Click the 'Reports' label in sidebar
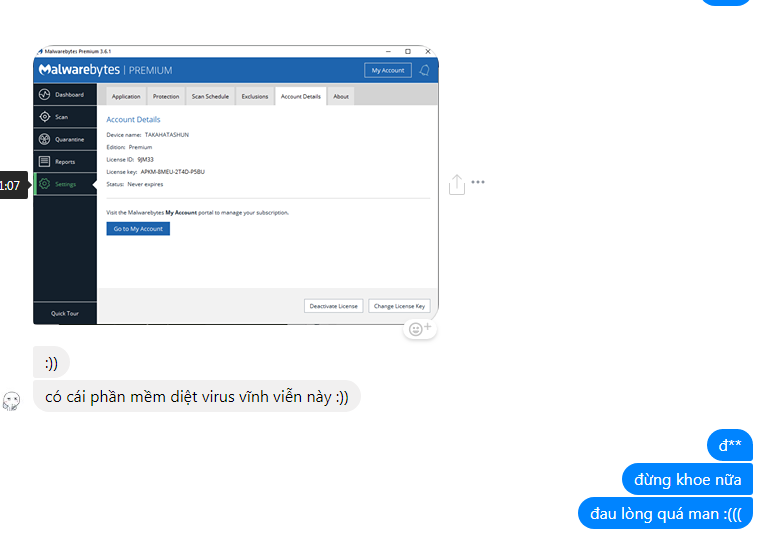Image resolution: width=761 pixels, height=548 pixels. pos(65,162)
